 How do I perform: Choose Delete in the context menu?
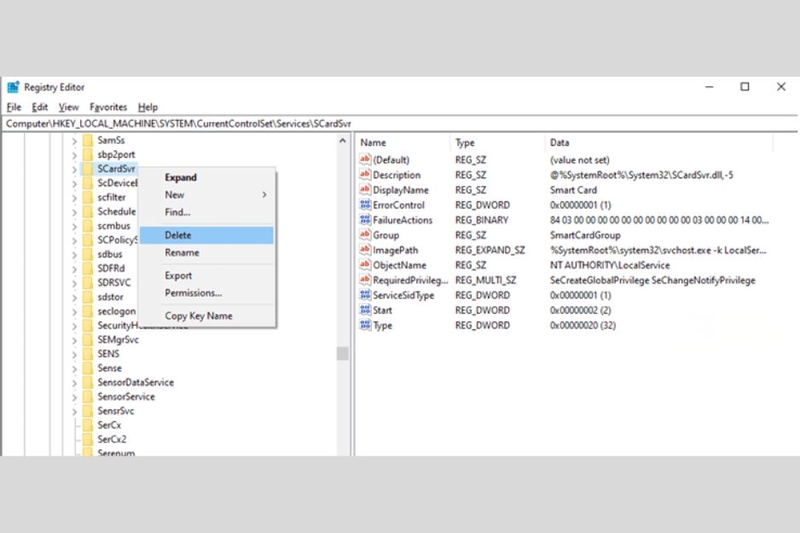(207, 235)
